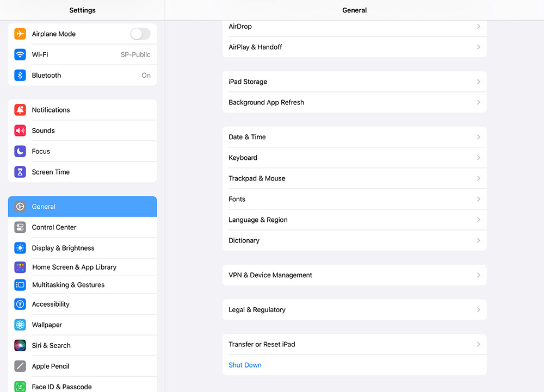Toggle the Airplane Mode switch
Viewport: 544px width, 392px height.
click(x=140, y=34)
